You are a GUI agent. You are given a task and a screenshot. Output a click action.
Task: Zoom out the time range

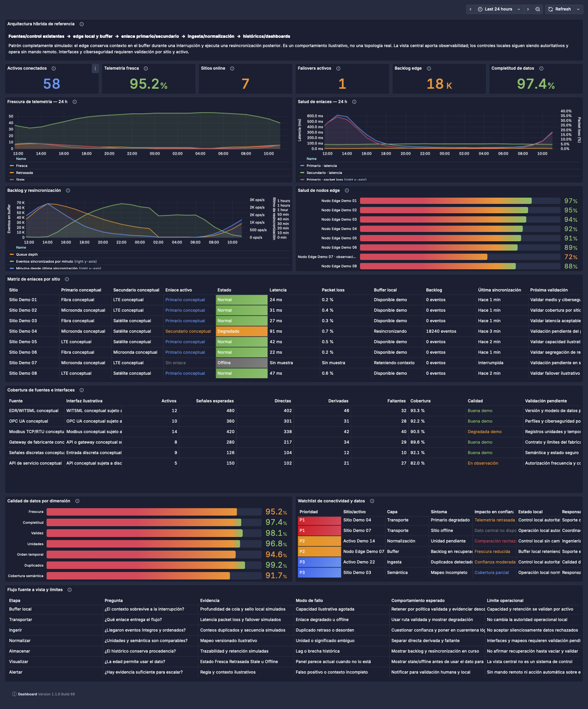pyautogui.click(x=538, y=9)
